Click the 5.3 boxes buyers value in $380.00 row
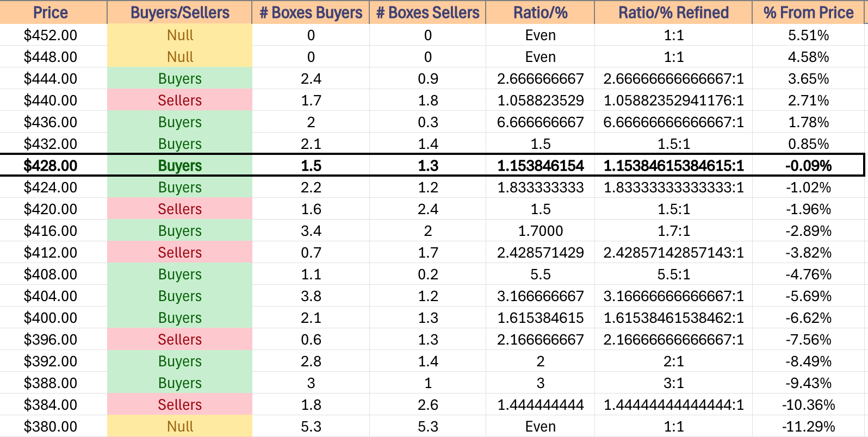This screenshot has height=437, width=868. coord(311,427)
